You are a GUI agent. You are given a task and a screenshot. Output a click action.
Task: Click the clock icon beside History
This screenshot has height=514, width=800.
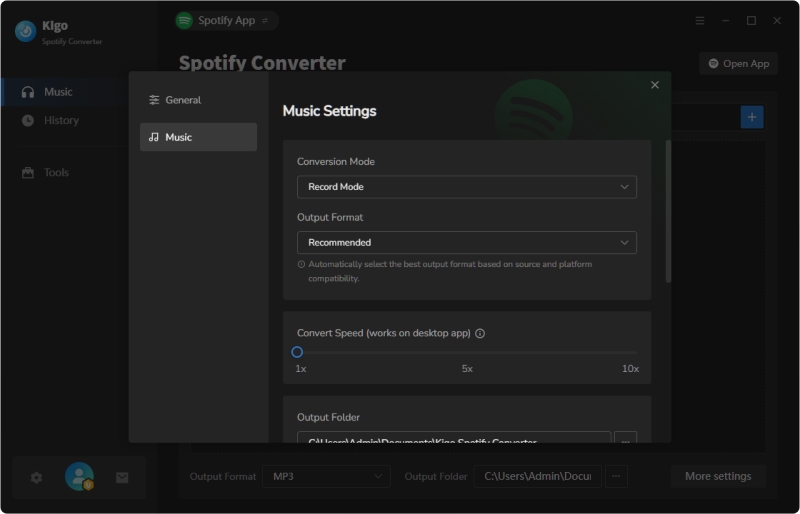(x=28, y=120)
